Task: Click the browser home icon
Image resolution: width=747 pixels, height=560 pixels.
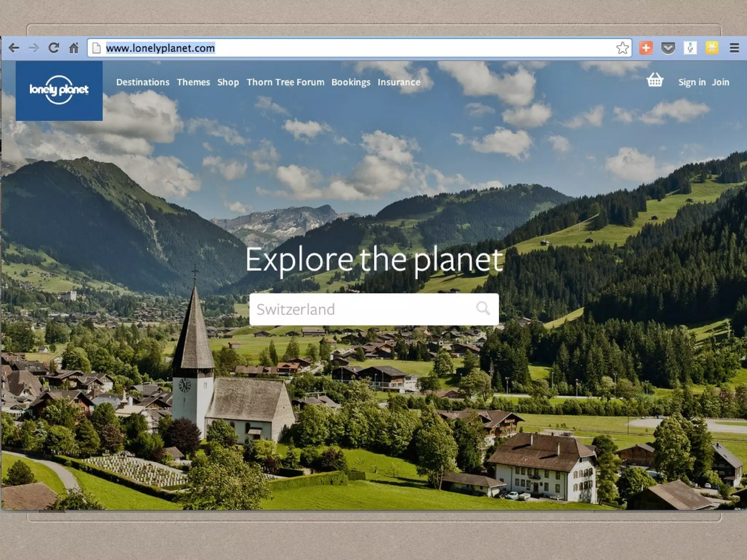Action: [74, 48]
